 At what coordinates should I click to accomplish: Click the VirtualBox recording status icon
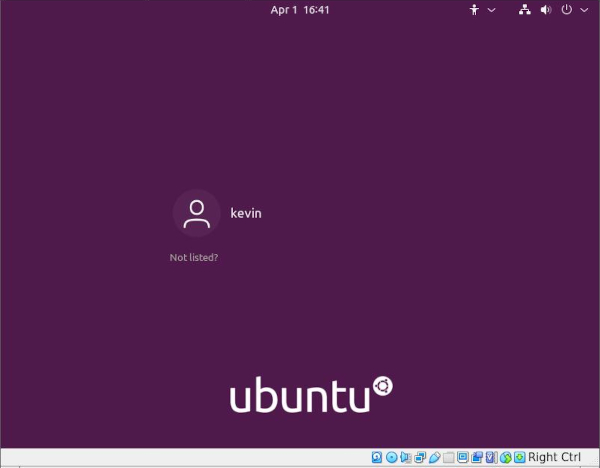point(477,458)
